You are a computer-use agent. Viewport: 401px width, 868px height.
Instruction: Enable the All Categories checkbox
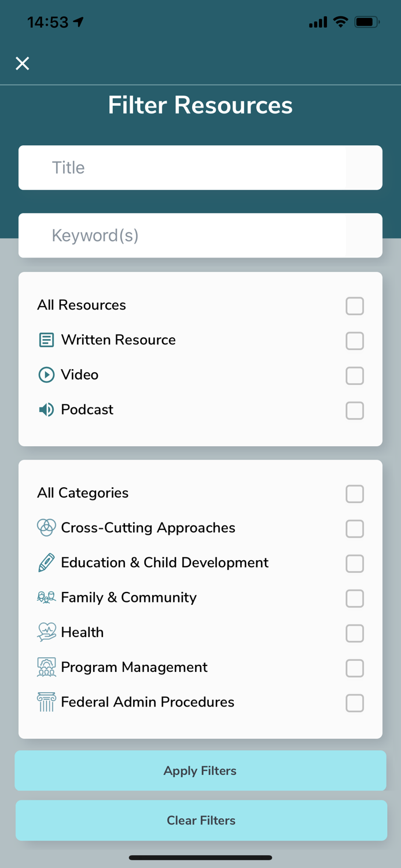355,494
